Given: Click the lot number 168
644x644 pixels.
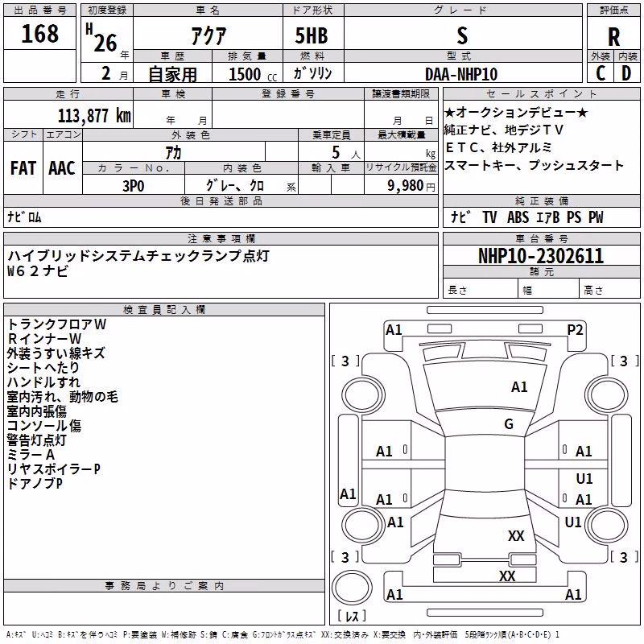Looking at the screenshot, I should [39, 34].
